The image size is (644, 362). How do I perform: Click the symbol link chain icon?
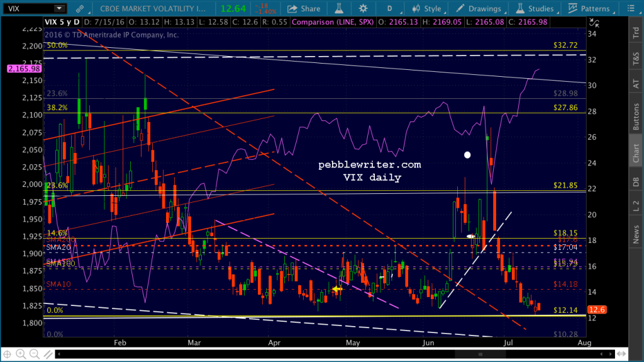point(80,8)
